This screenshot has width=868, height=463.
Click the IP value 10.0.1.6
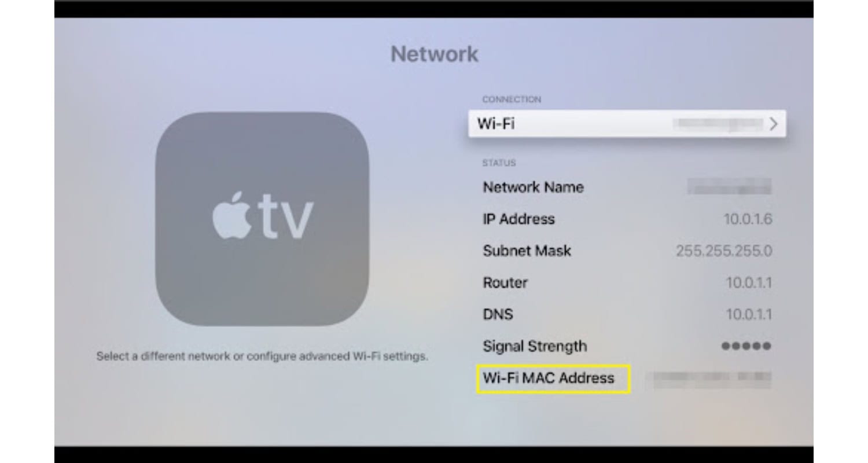click(748, 219)
